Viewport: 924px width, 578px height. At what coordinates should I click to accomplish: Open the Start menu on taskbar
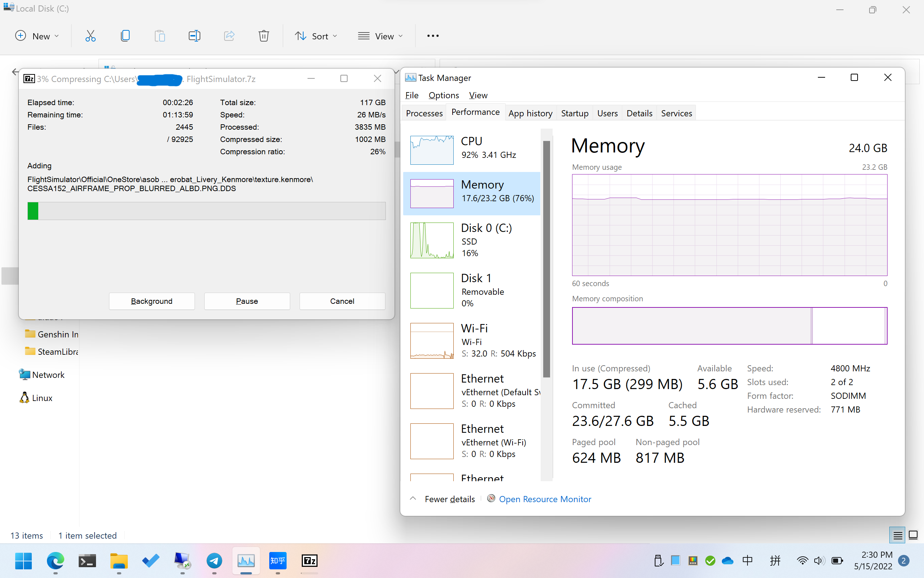click(23, 561)
